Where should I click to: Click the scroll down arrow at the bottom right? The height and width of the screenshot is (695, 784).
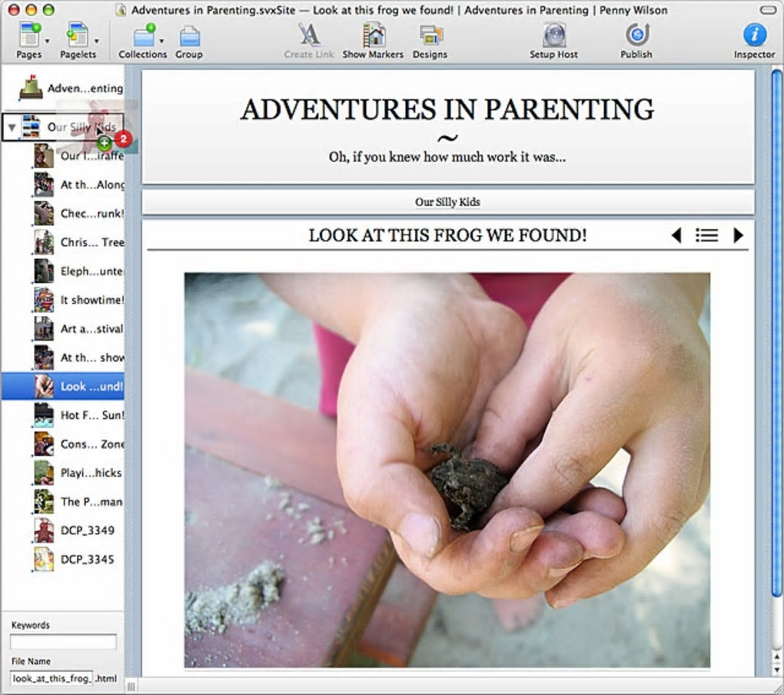[776, 670]
